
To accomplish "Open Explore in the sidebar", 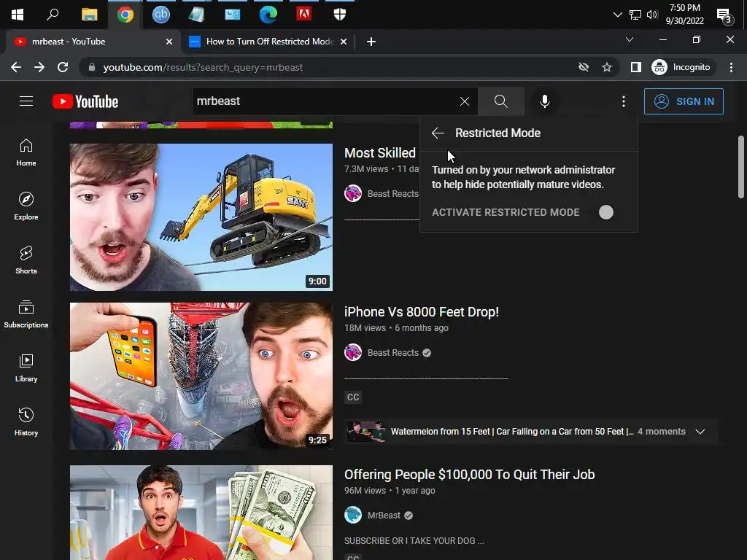I will tap(26, 206).
